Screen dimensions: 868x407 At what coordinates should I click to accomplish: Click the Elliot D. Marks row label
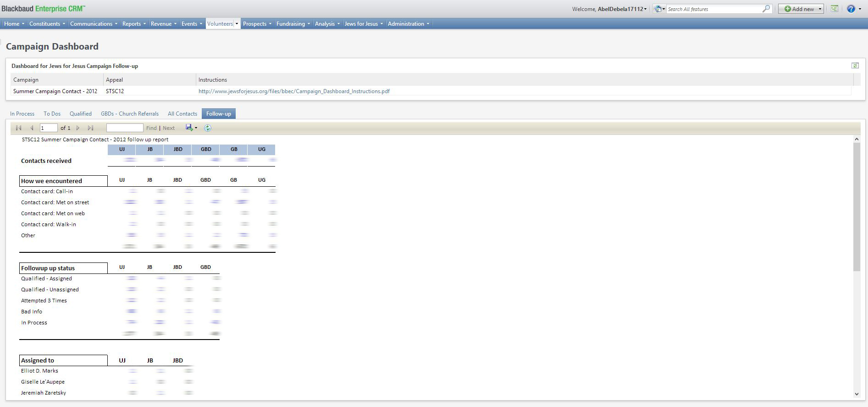(x=39, y=371)
